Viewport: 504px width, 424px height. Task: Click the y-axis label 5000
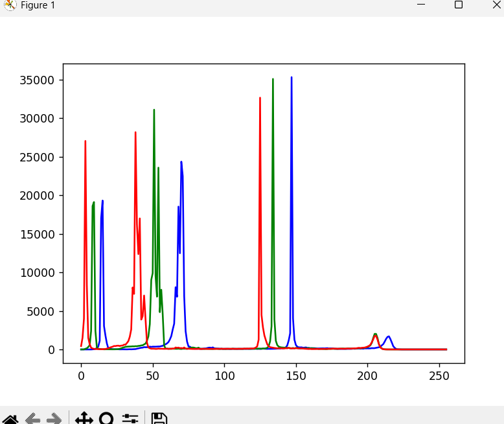point(41,311)
